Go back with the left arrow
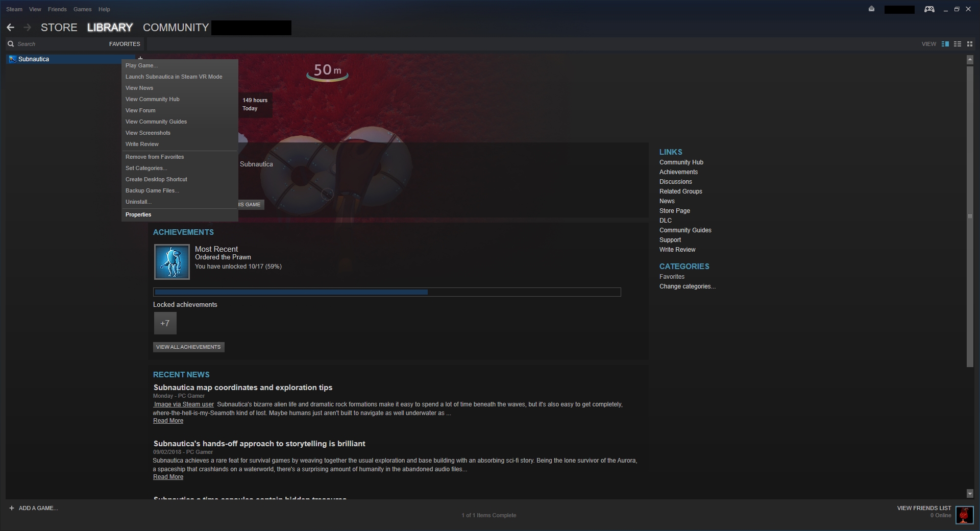 tap(11, 28)
